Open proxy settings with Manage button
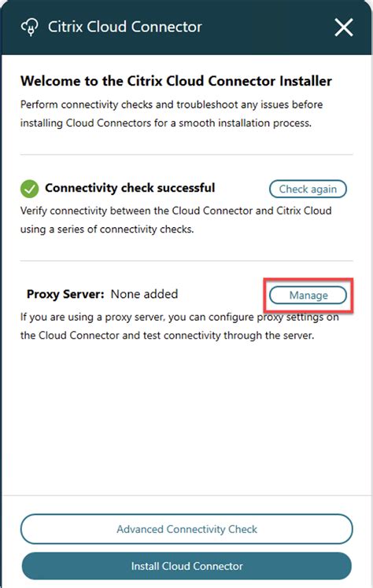The image size is (373, 588). tap(308, 296)
